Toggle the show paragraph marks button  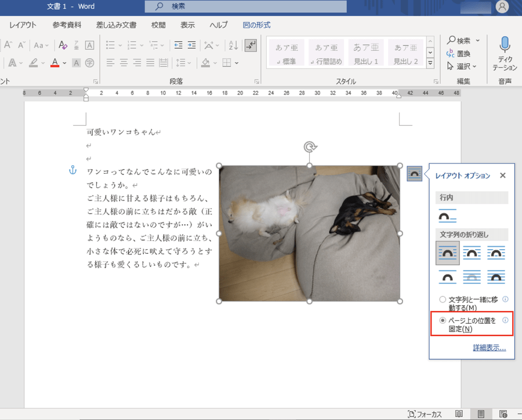click(x=251, y=45)
